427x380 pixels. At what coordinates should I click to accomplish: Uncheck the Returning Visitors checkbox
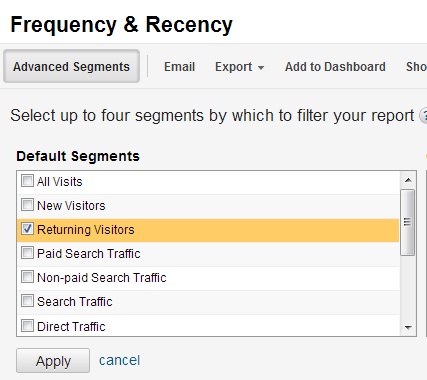click(27, 229)
